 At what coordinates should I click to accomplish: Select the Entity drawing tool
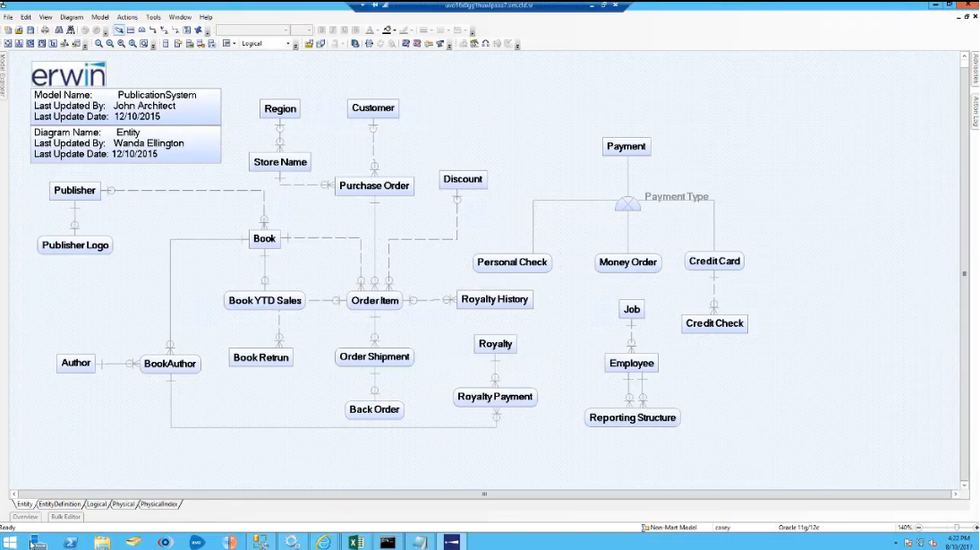(130, 30)
